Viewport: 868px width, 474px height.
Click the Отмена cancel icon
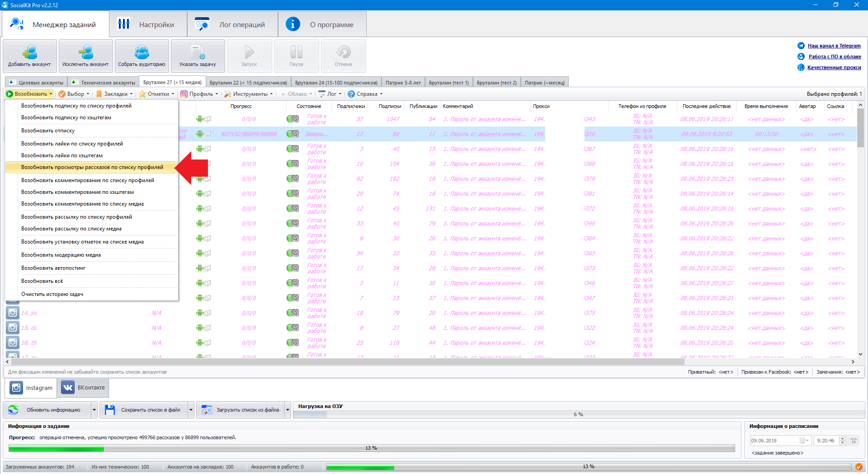click(x=344, y=52)
